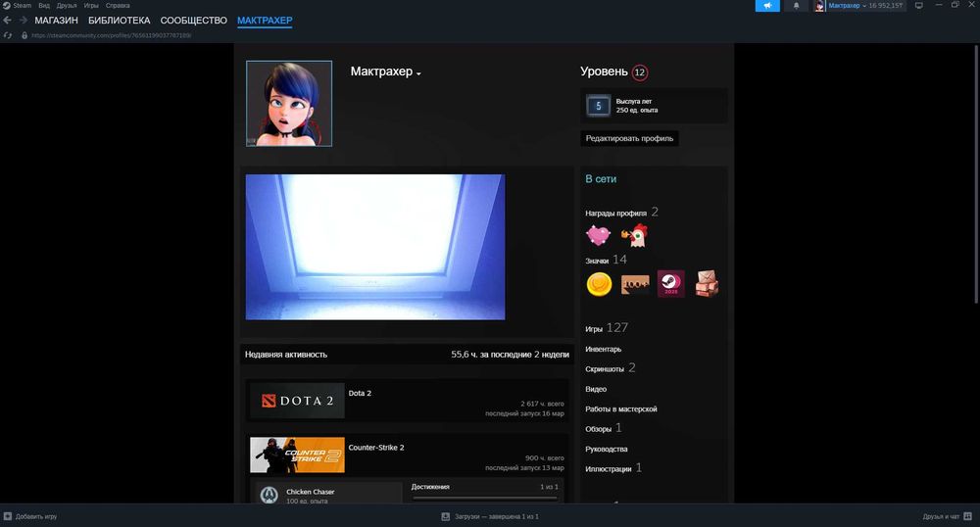Viewport: 980px width, 527px height.
Task: Open the Игры menu
Action: 91,5
